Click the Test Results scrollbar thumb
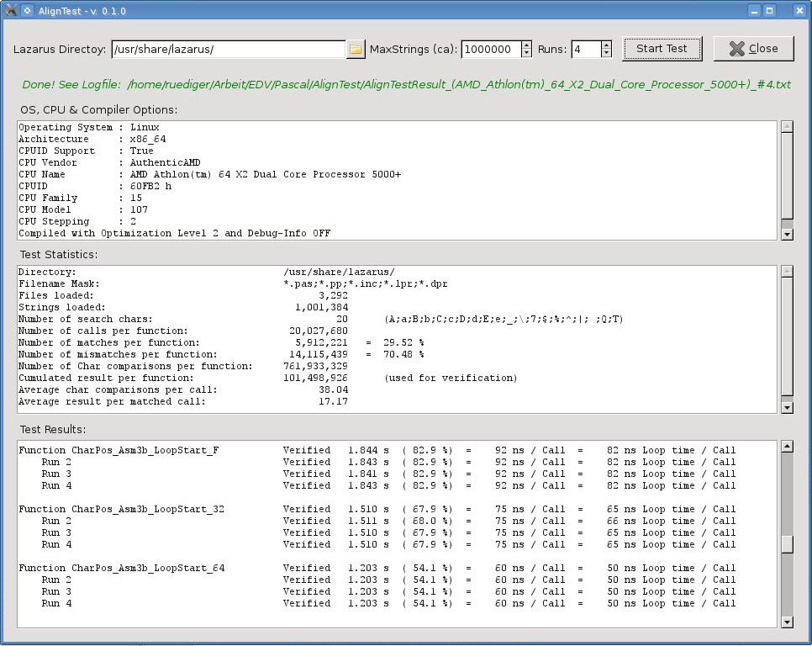The image size is (812, 646). point(787,544)
